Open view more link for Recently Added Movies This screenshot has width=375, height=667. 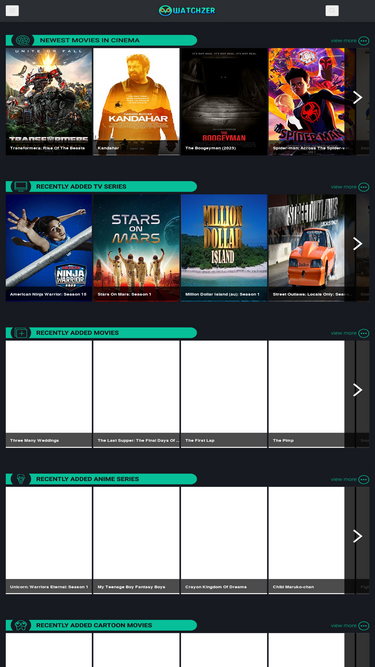(344, 333)
